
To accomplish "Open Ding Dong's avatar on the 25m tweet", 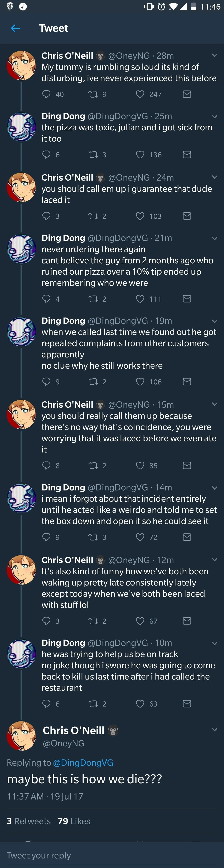I will (x=22, y=127).
